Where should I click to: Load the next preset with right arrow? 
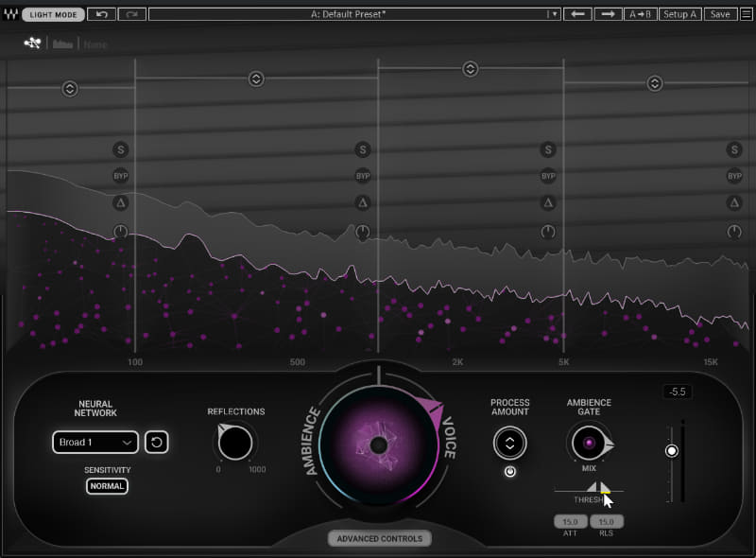[x=608, y=14]
